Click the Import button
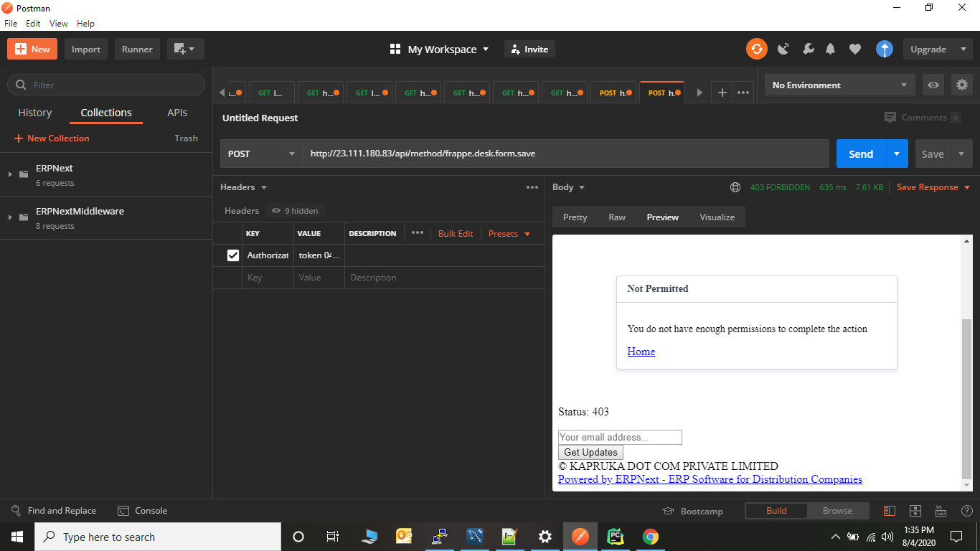980x551 pixels. [x=86, y=49]
